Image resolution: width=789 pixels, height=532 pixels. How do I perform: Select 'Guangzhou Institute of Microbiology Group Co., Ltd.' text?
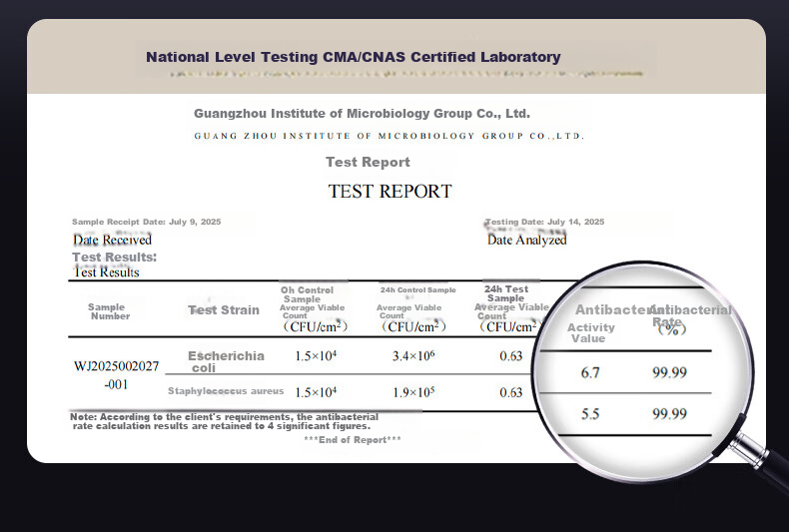point(362,114)
